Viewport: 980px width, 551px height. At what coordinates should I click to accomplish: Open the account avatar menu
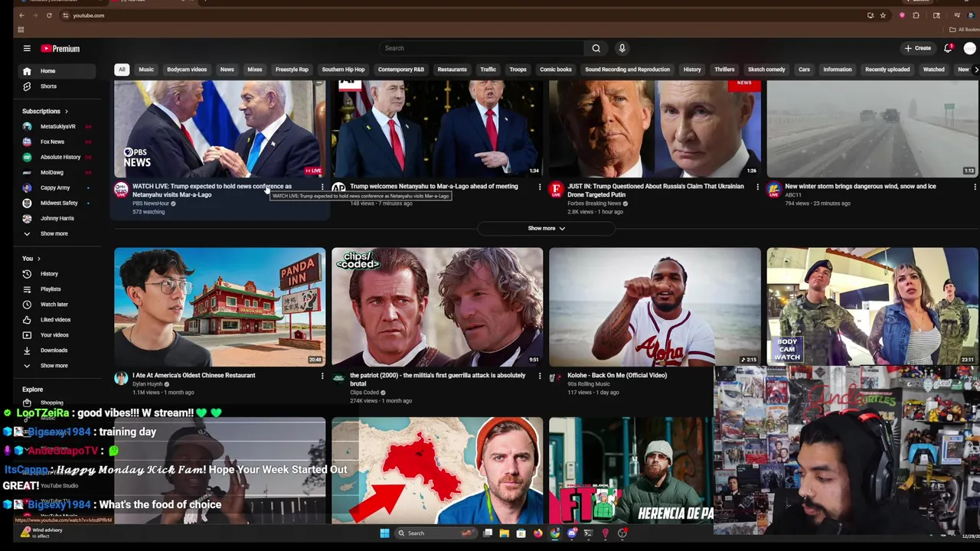[970, 48]
